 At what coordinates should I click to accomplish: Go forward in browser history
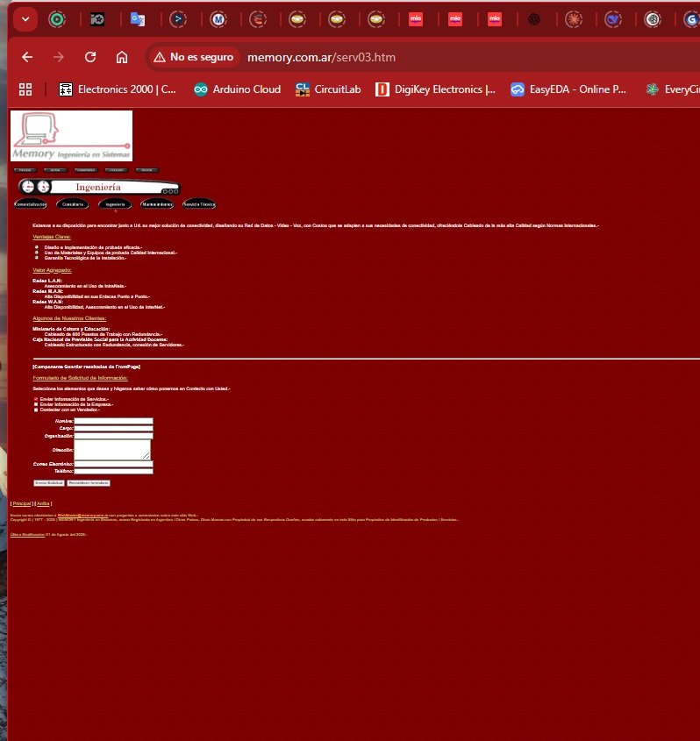(x=59, y=57)
